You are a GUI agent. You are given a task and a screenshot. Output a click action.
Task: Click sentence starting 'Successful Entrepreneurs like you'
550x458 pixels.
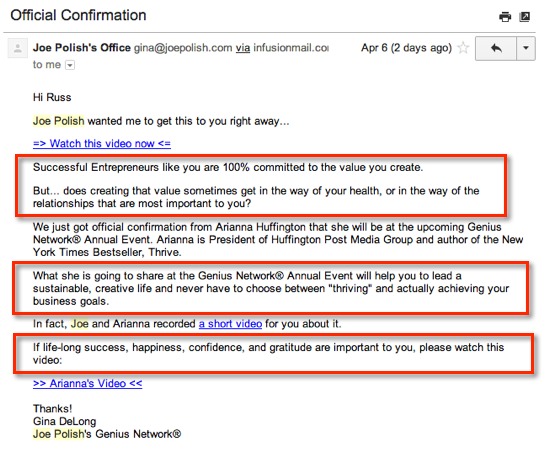coord(228,167)
